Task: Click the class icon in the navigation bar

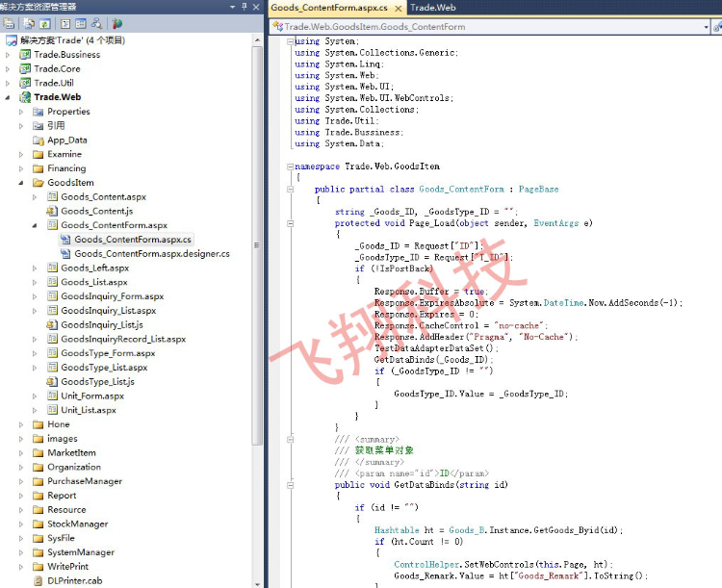Action: coord(277,26)
